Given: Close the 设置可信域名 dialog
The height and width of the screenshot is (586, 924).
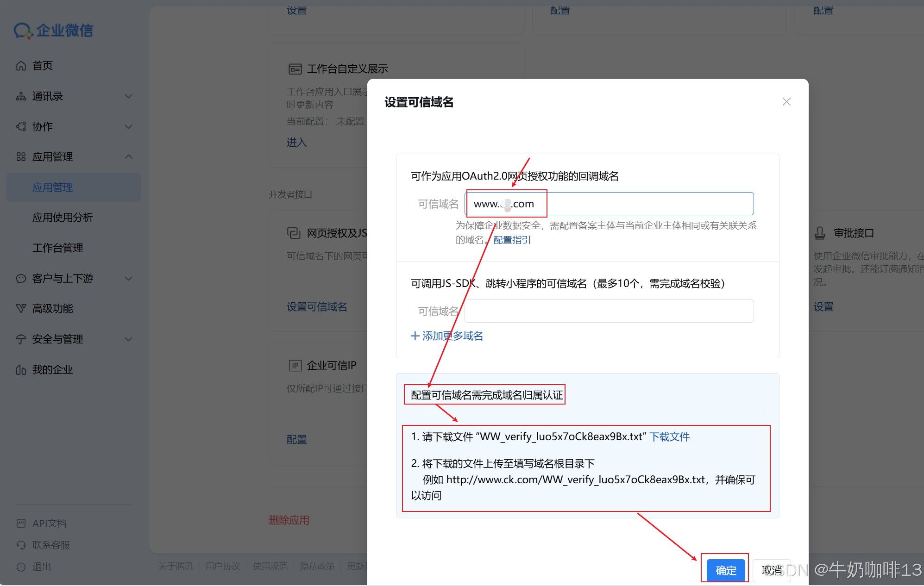Looking at the screenshot, I should click(x=786, y=102).
